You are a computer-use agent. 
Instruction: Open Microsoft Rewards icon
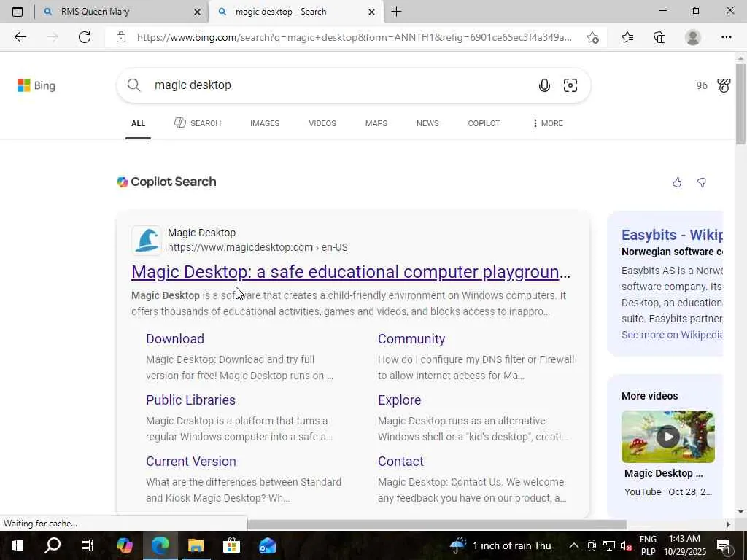[x=724, y=86]
